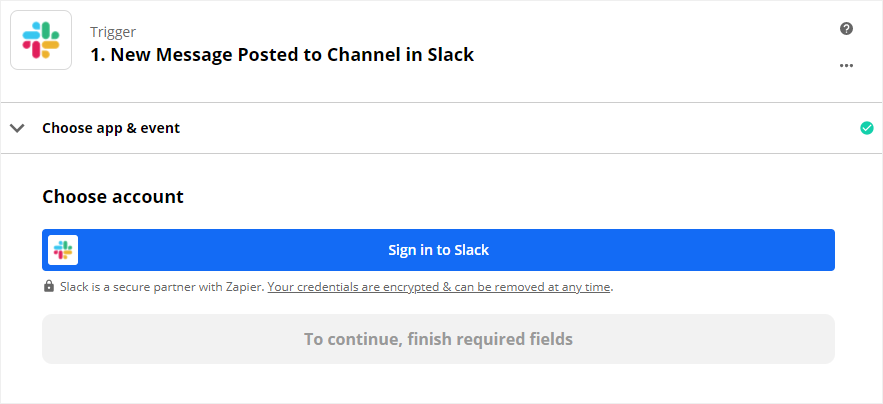Select the step title New Message Posted to Channel
Viewport: 883px width, 404px height.
point(241,55)
